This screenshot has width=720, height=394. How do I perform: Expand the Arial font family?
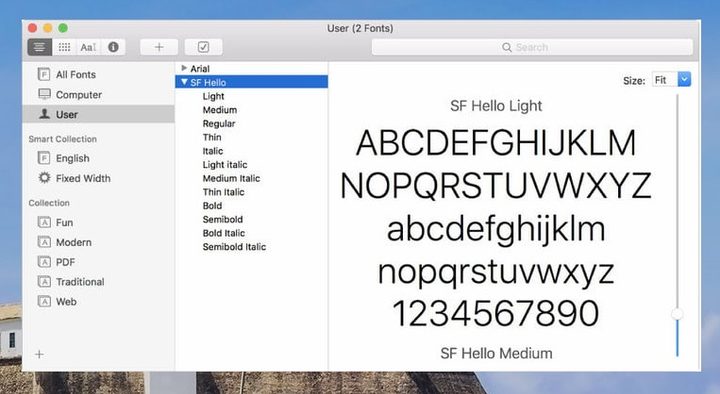pos(184,68)
